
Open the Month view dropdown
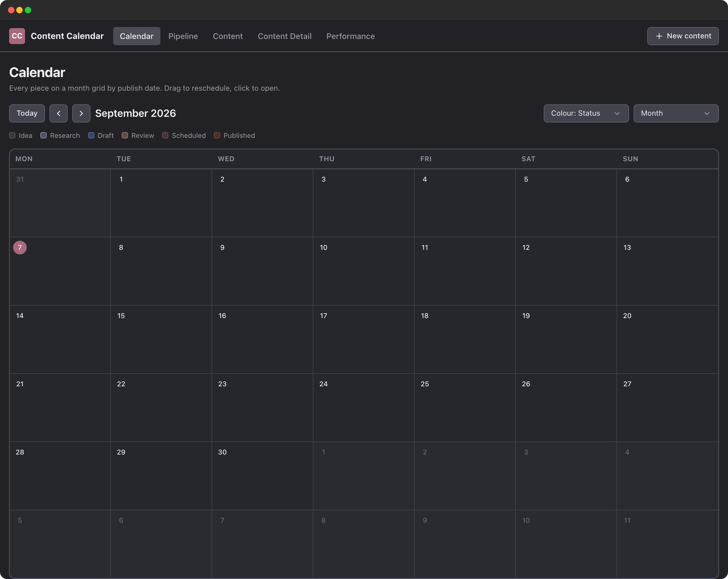point(676,113)
